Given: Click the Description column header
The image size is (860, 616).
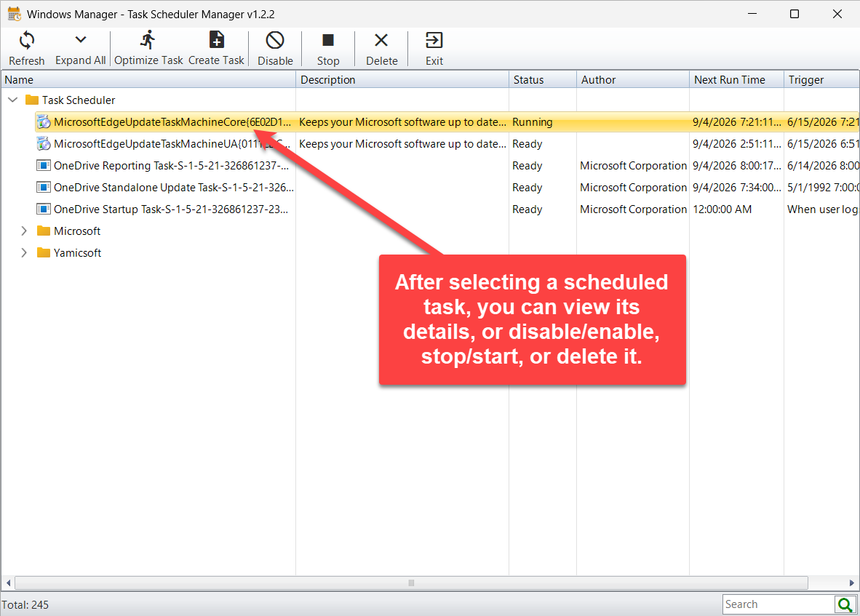Looking at the screenshot, I should (x=402, y=79).
